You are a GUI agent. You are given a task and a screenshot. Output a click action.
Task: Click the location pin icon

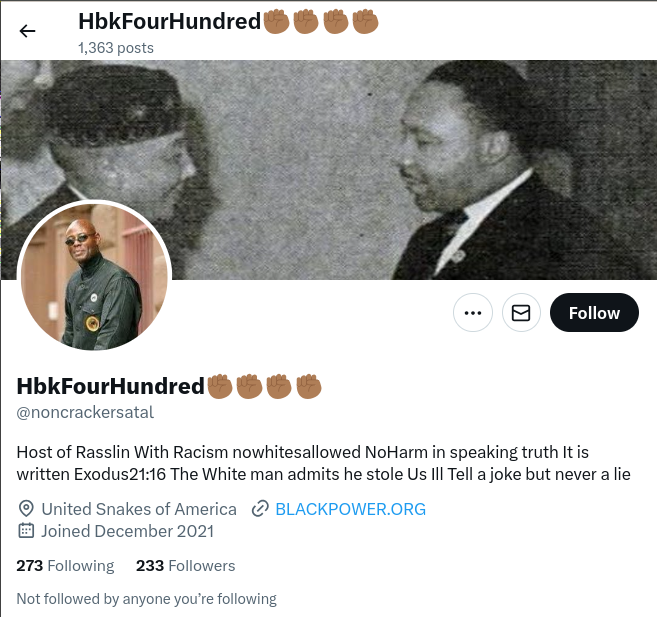pos(26,509)
